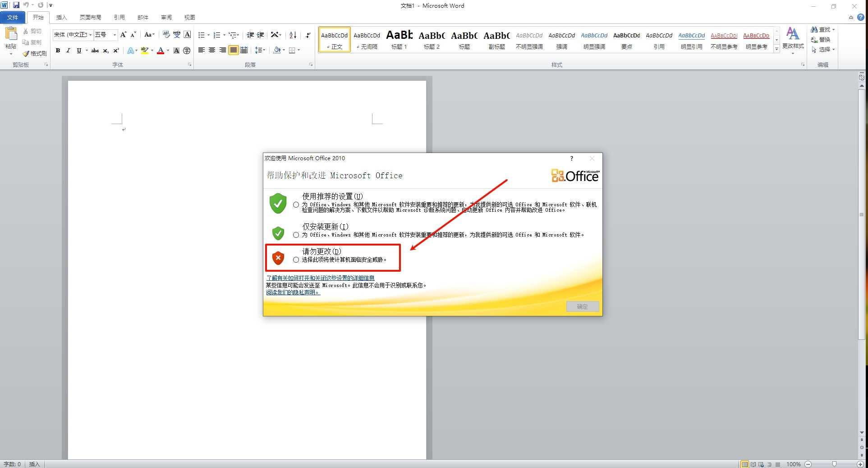Apply the 无间隔 style
The height and width of the screenshot is (468, 868).
[x=367, y=40]
